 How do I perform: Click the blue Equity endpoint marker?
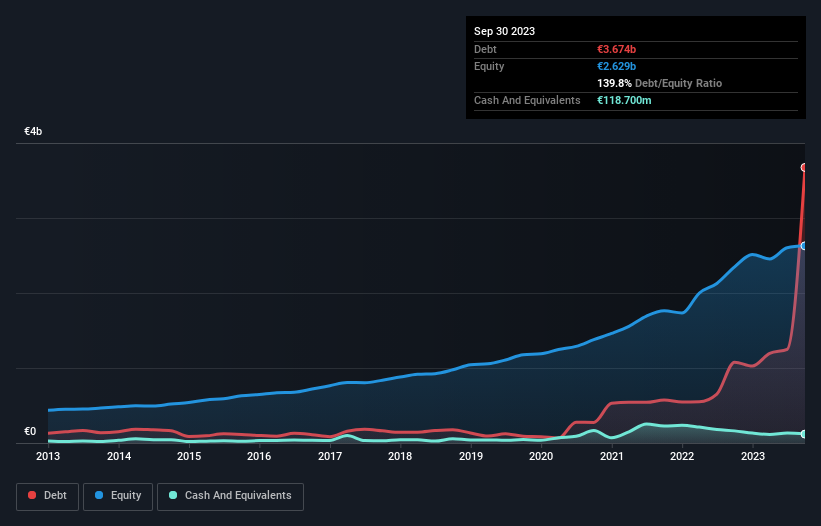[804, 246]
